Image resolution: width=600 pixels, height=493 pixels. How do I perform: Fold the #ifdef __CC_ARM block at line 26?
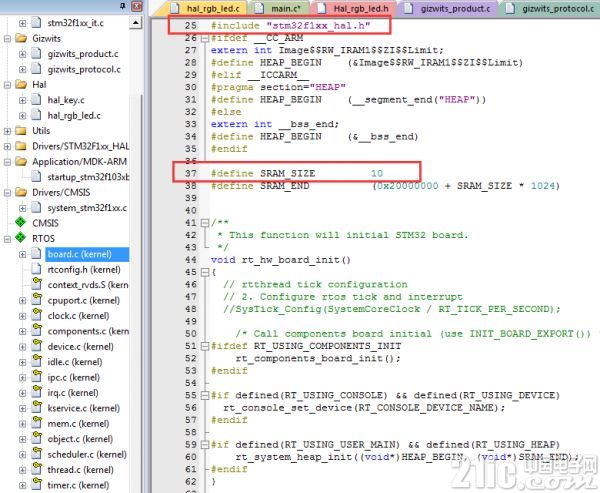tap(205, 38)
